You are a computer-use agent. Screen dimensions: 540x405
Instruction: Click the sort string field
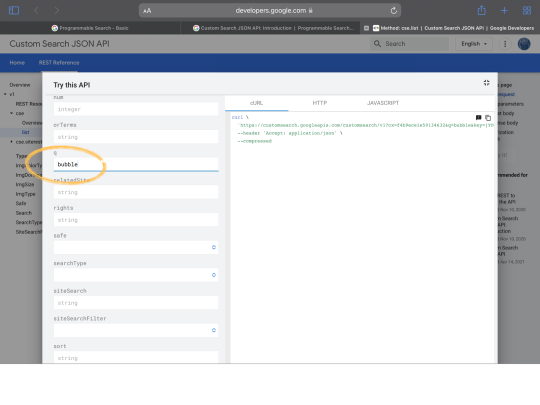136,357
